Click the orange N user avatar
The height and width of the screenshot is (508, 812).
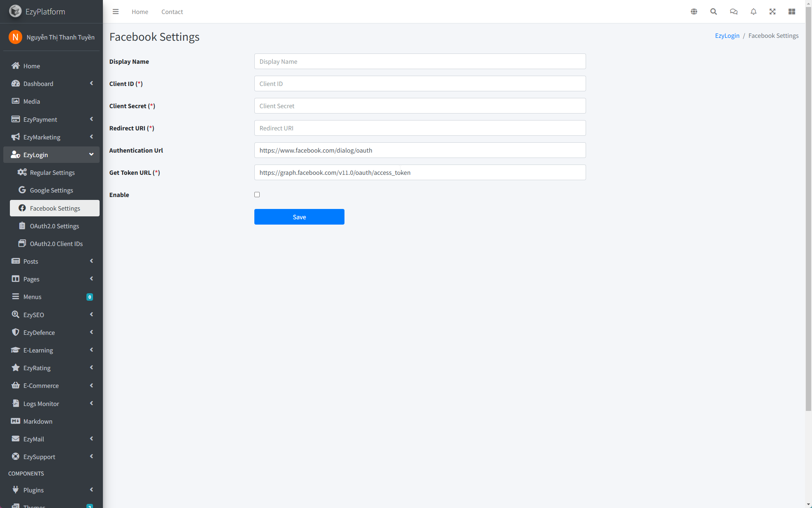click(x=15, y=37)
